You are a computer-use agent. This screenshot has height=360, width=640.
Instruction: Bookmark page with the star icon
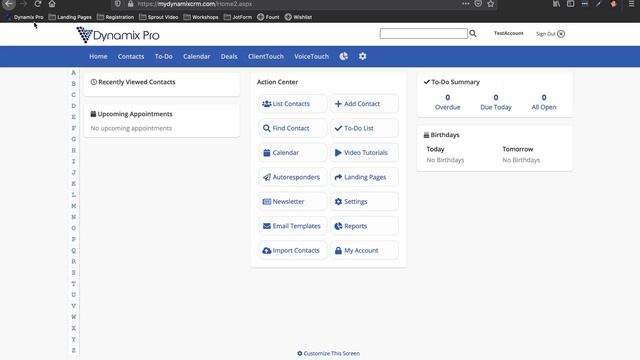pos(491,4)
